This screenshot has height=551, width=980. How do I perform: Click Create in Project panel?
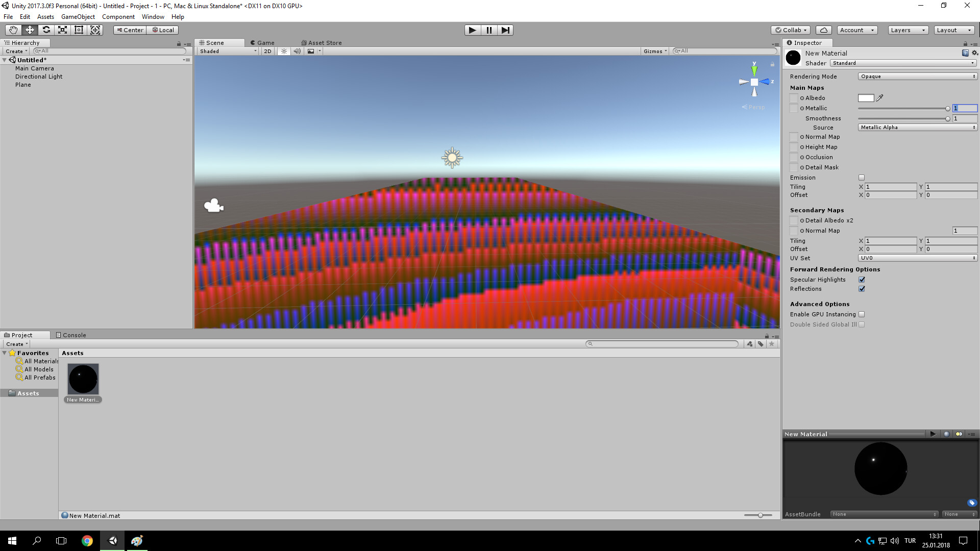point(17,344)
